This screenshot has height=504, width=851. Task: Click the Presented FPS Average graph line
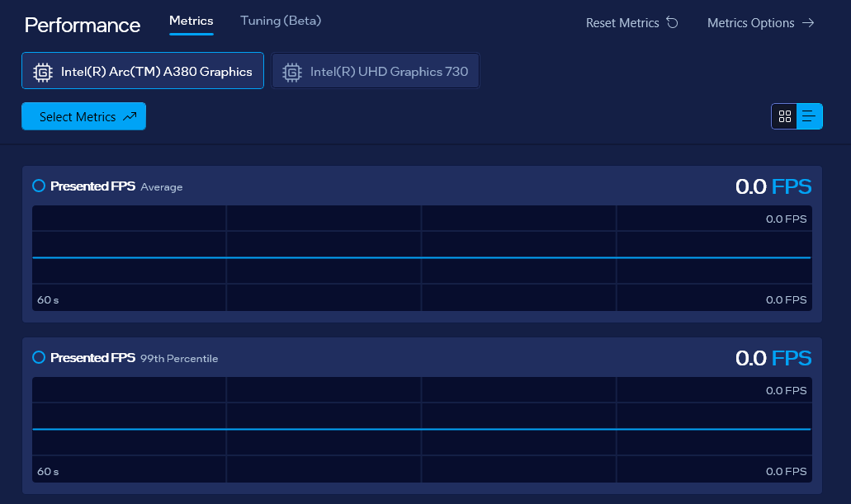tap(421, 258)
